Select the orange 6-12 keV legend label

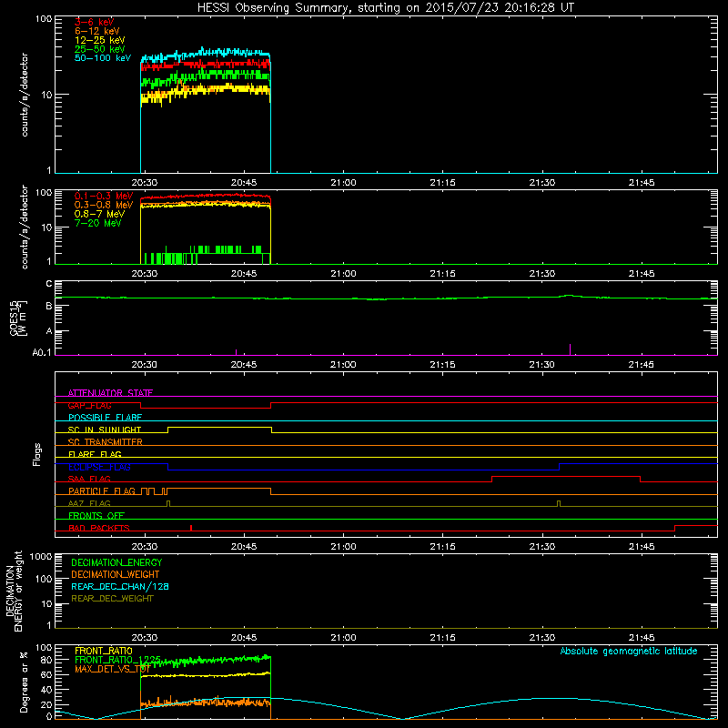(97, 31)
